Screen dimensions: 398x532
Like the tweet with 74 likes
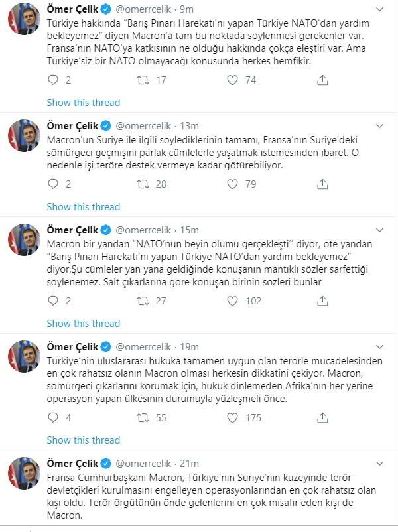pos(232,80)
